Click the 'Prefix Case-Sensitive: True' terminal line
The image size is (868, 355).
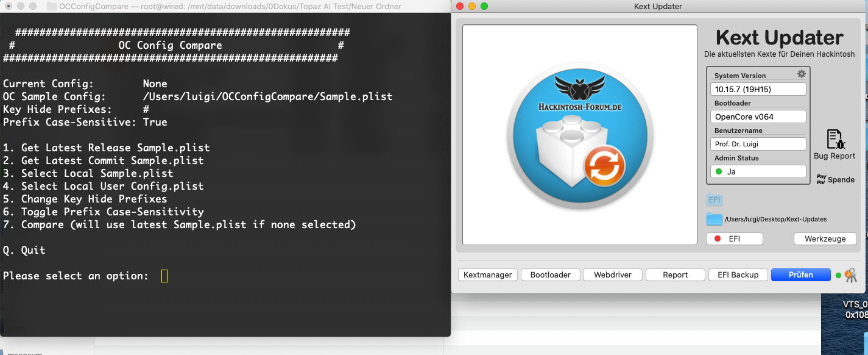pyautogui.click(x=85, y=122)
